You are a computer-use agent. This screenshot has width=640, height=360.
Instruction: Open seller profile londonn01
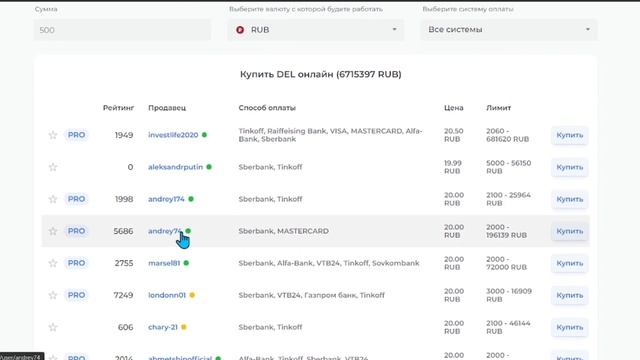(x=167, y=295)
